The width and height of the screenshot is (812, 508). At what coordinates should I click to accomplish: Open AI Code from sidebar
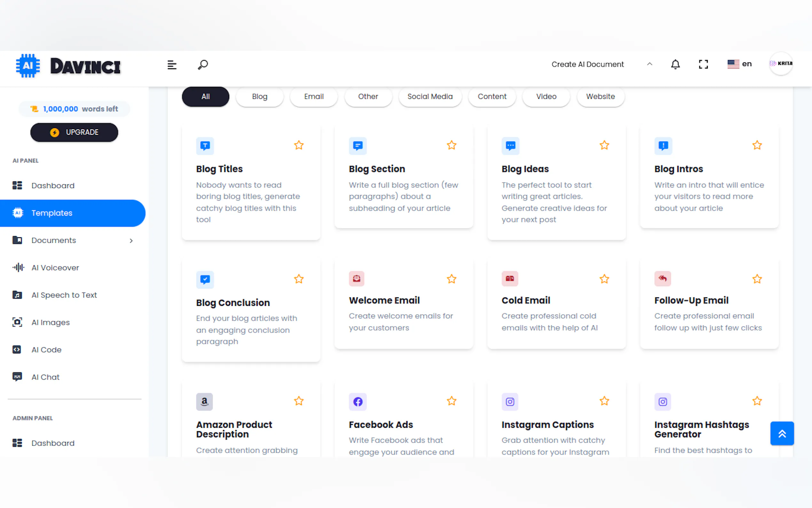tap(46, 349)
